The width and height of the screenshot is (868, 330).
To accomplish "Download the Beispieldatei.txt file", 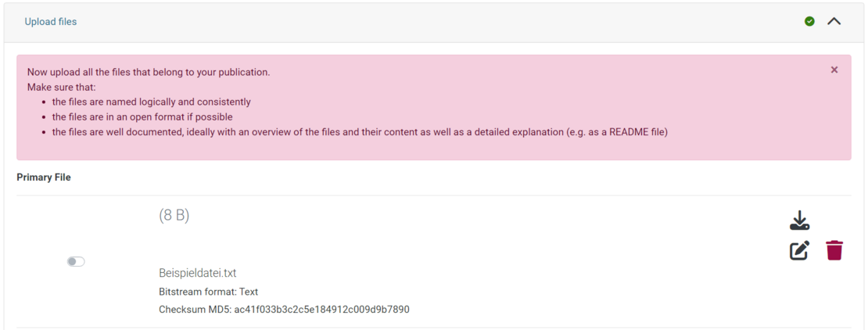I will (799, 221).
